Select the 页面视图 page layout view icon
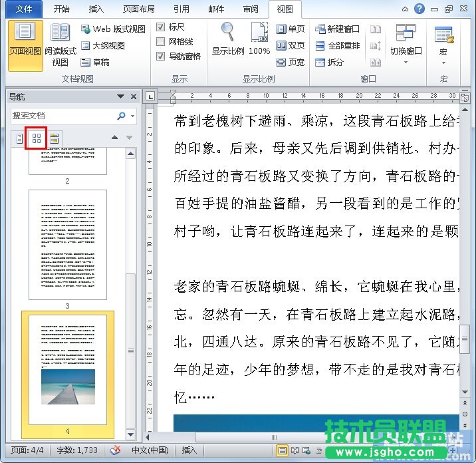Screen dimensions: 476x463 pos(25,45)
